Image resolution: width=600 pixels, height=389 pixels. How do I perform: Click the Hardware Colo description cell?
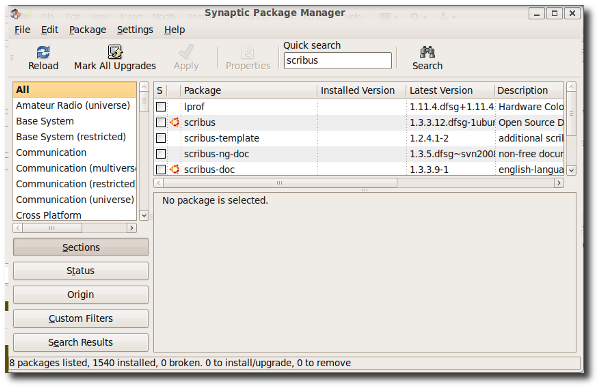(531, 107)
